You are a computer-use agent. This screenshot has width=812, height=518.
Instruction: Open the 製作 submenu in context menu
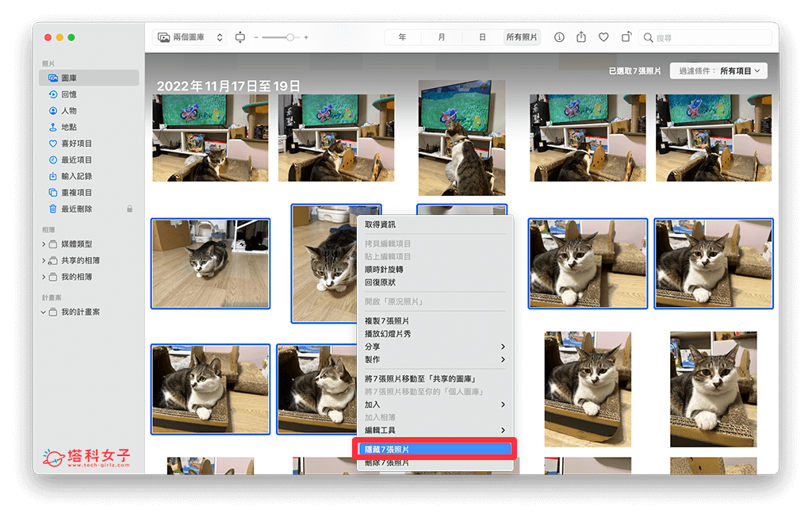(435, 359)
